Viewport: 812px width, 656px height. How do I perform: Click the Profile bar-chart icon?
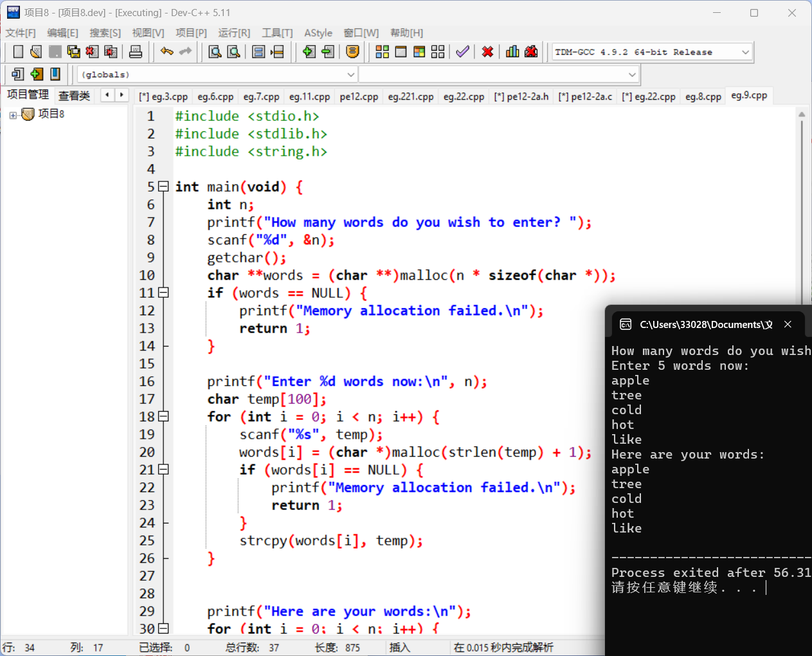[x=512, y=51]
